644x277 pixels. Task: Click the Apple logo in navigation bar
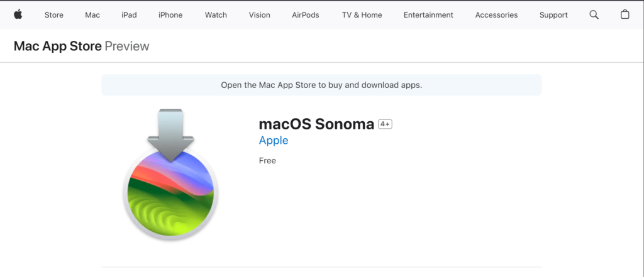click(18, 15)
